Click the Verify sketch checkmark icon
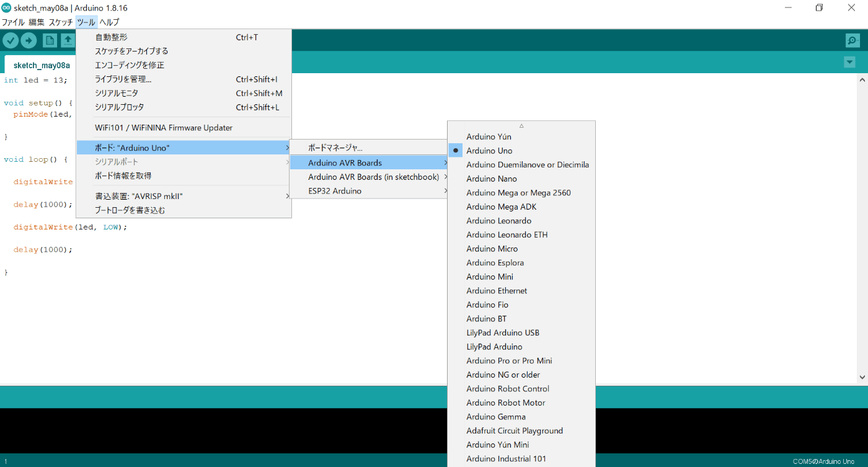The image size is (868, 467). point(11,40)
